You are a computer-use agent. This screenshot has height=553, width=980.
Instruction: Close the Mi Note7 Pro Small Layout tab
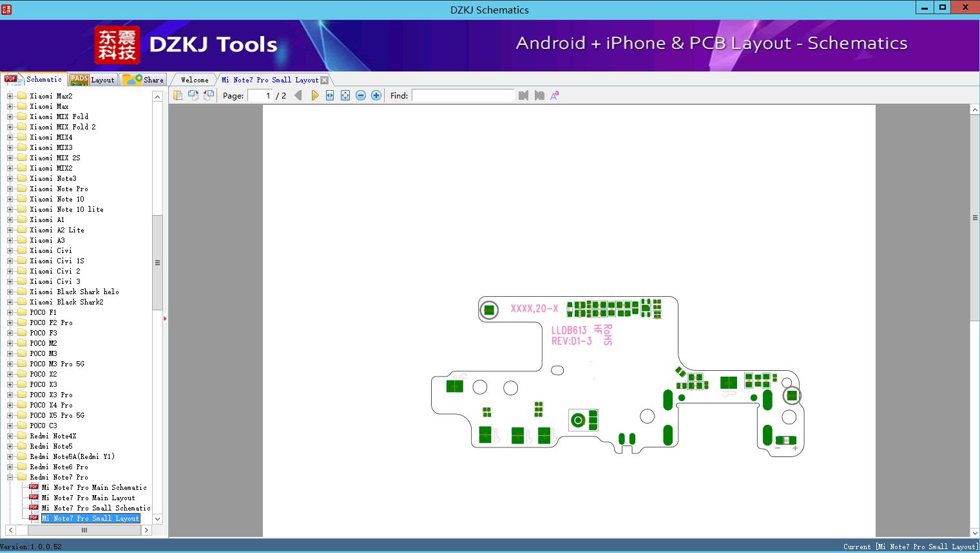(325, 80)
